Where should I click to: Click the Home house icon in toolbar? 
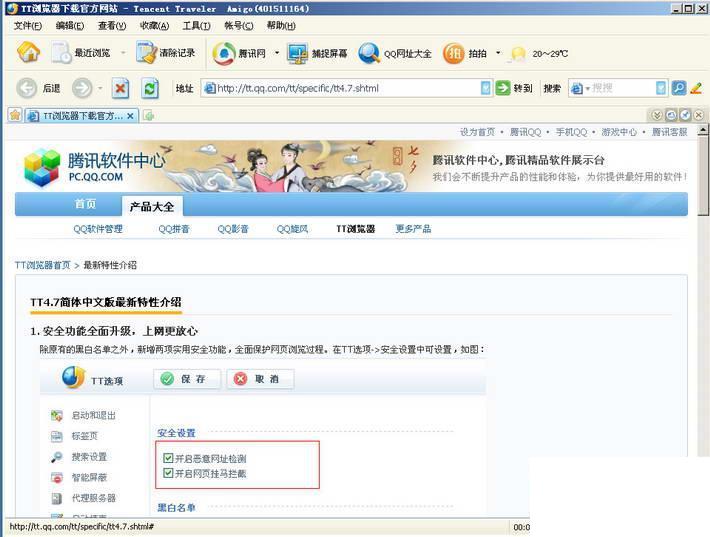pyautogui.click(x=29, y=52)
